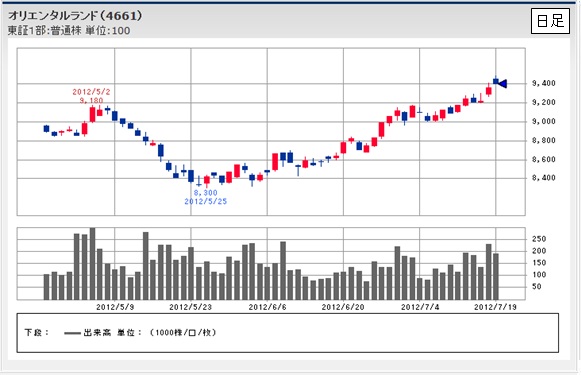The image size is (581, 375).
Task: Click the 8,300 low price label
Action: click(x=206, y=193)
